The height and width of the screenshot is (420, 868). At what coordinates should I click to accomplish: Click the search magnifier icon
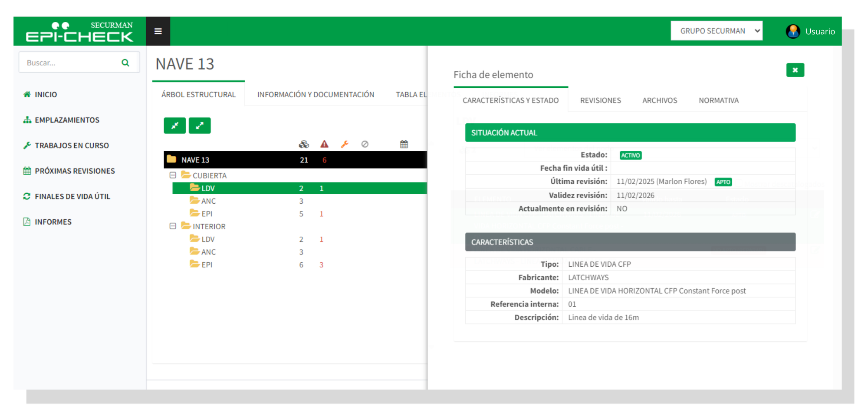pyautogui.click(x=125, y=63)
